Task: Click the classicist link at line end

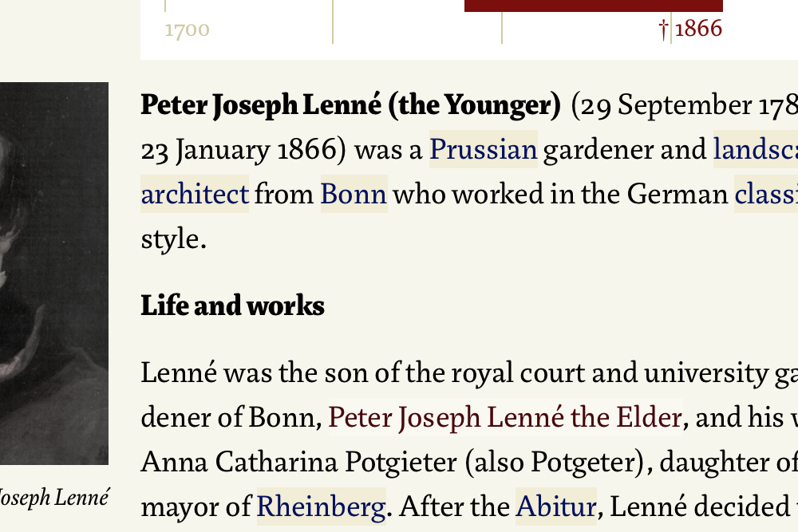Action: click(x=766, y=195)
